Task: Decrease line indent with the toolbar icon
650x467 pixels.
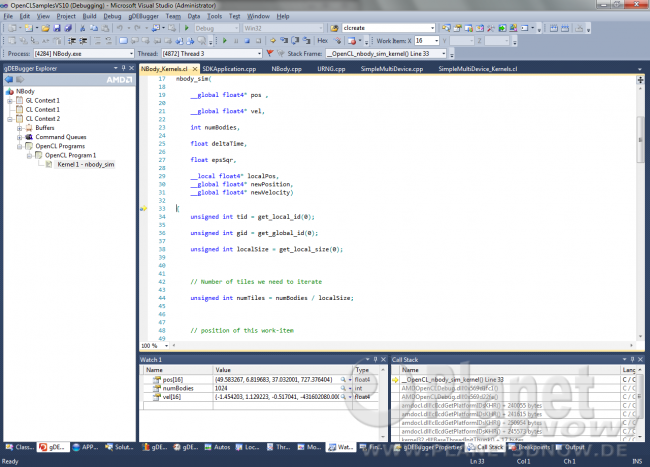Action: click(72, 41)
